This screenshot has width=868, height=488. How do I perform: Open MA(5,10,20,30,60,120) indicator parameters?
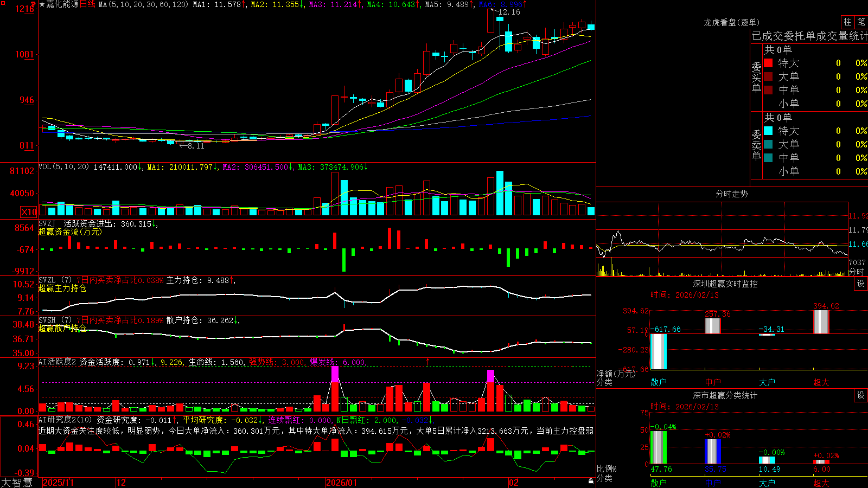click(x=143, y=4)
